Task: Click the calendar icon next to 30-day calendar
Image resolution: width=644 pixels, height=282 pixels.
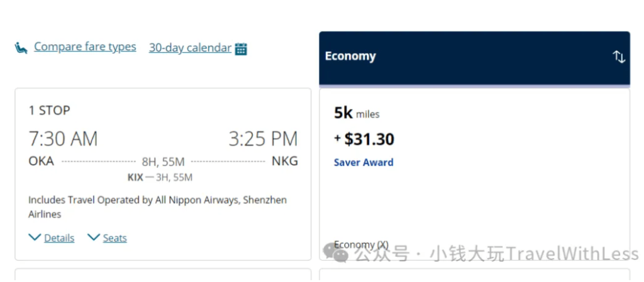Action: (x=241, y=48)
